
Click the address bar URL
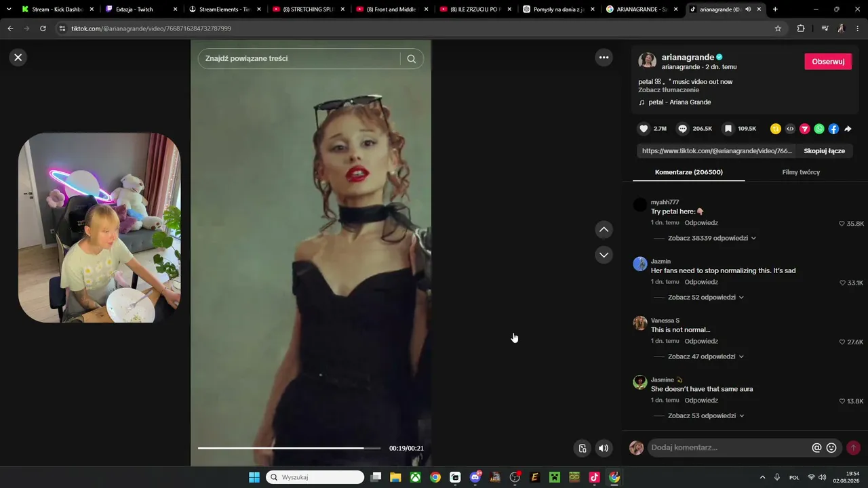[151, 28]
